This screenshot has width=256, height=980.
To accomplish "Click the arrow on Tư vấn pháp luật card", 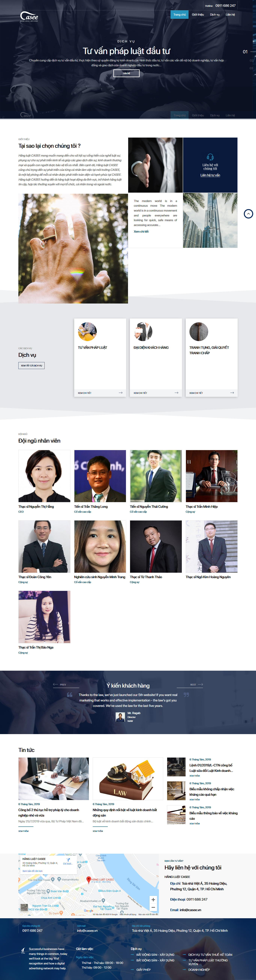I will pos(120,393).
